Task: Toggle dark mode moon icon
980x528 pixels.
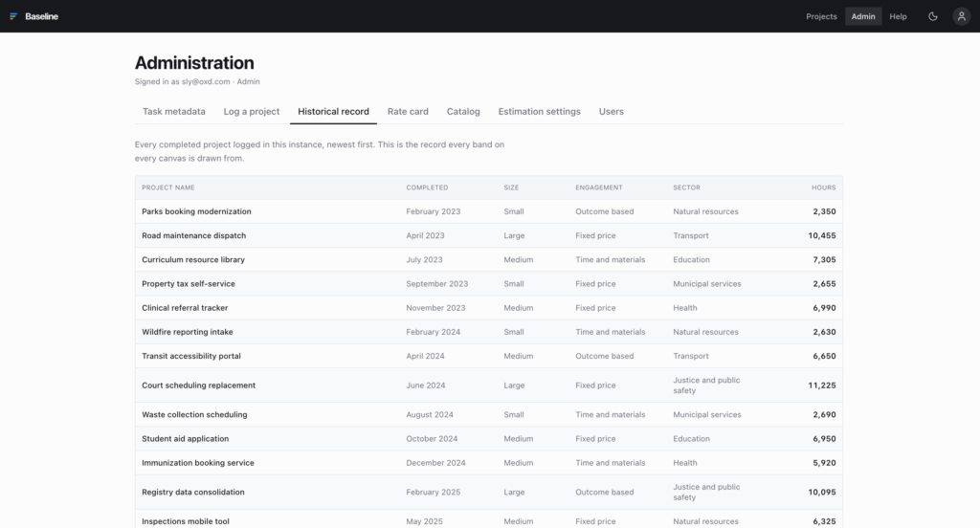Action: click(932, 16)
